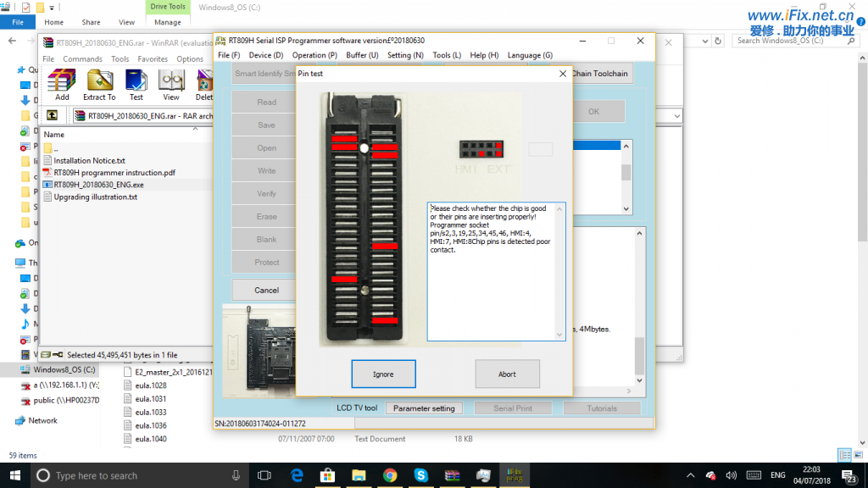Open the RT809H programmer icon in taskbar
Screen dimensions: 868x488
[x=515, y=475]
